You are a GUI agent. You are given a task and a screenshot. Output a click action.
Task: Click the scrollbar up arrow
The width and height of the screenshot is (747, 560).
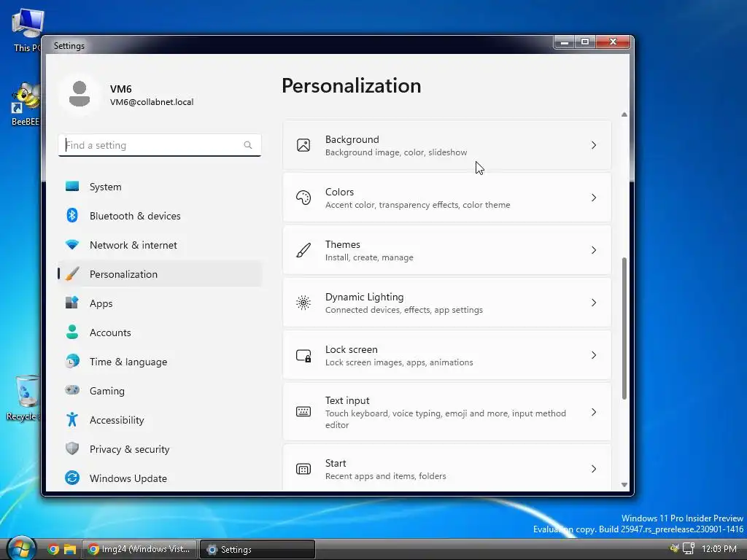click(624, 114)
